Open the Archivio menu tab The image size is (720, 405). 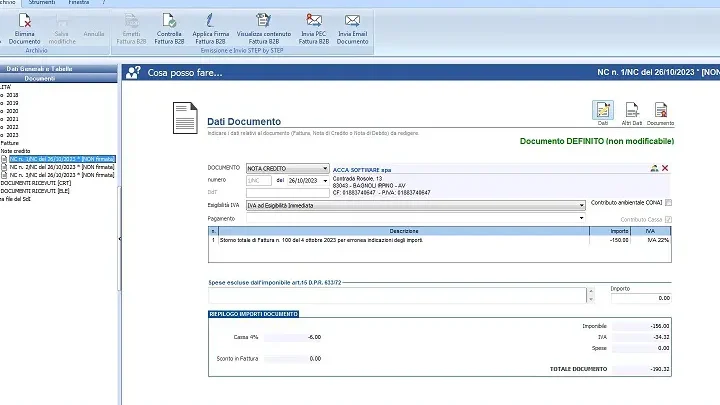click(x=7, y=3)
